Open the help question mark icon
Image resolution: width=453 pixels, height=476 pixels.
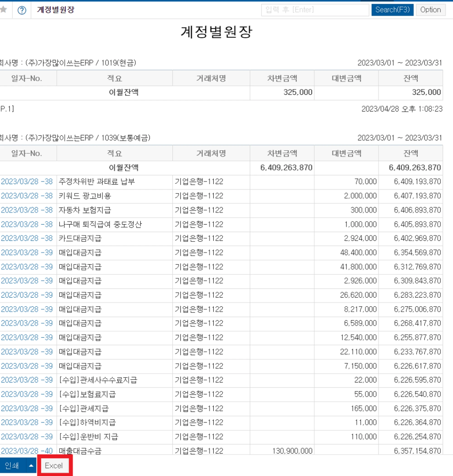22,10
